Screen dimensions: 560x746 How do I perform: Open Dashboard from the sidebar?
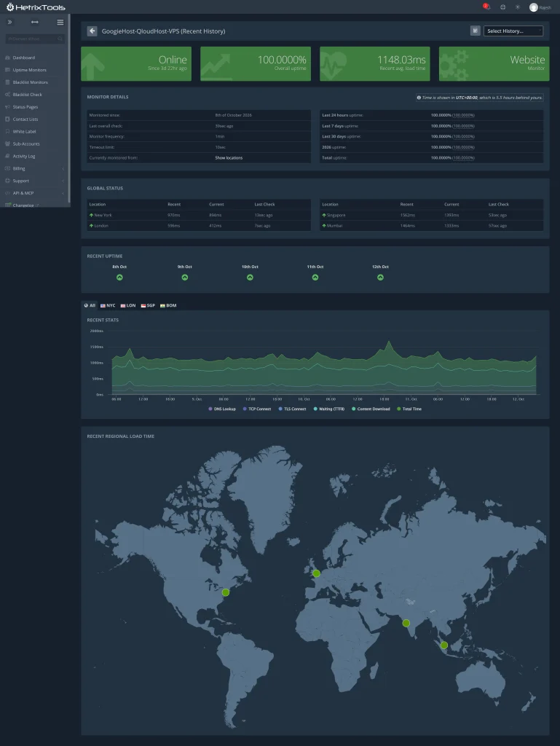pyautogui.click(x=23, y=58)
